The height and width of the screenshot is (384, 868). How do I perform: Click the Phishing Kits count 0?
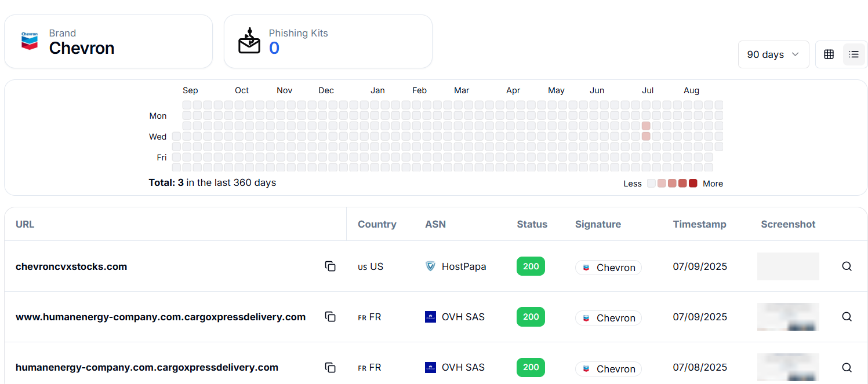point(274,48)
